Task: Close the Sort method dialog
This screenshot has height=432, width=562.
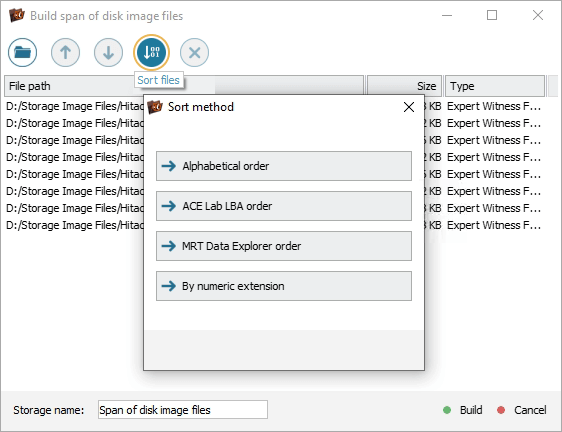Action: (409, 107)
